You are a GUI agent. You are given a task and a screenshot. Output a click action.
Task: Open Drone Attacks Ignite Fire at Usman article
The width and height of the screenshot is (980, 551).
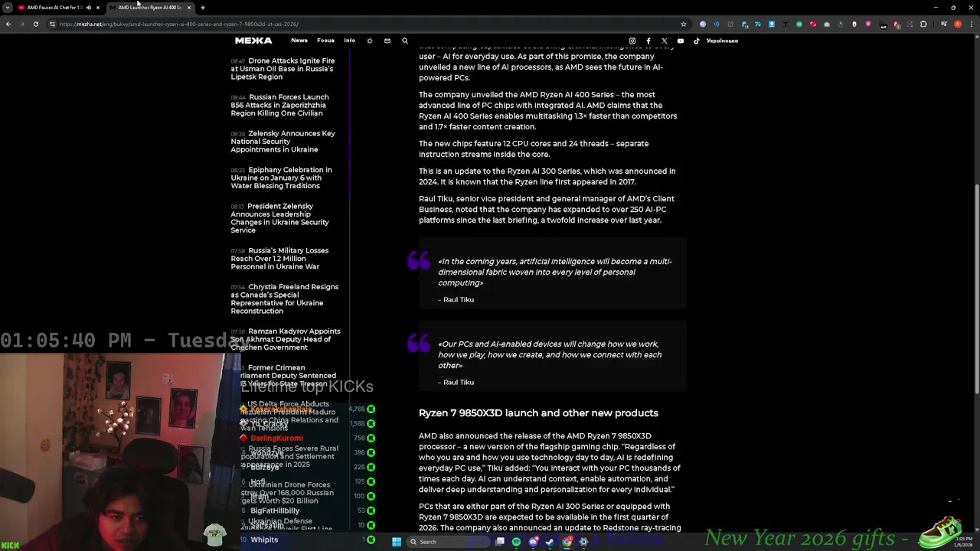point(283,69)
